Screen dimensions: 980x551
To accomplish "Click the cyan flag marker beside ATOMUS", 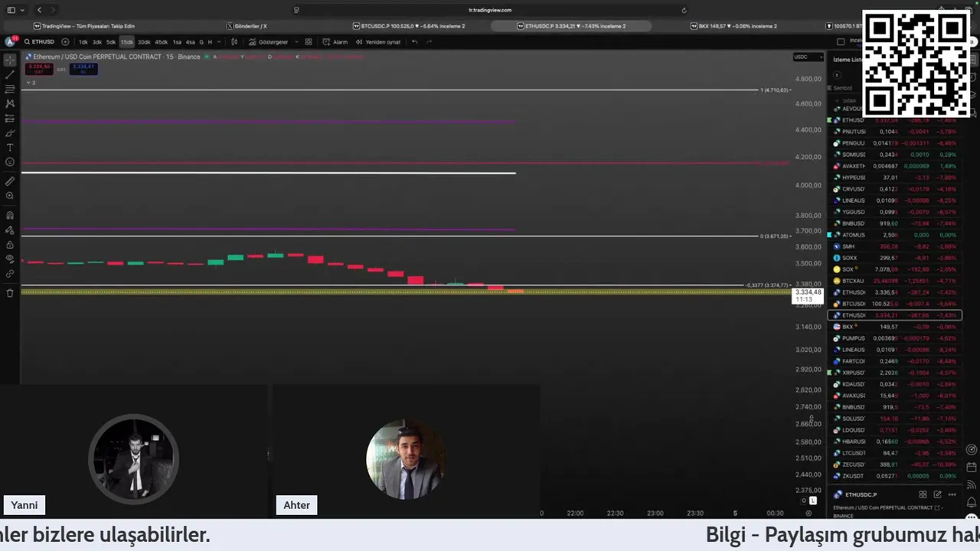I will (x=830, y=235).
